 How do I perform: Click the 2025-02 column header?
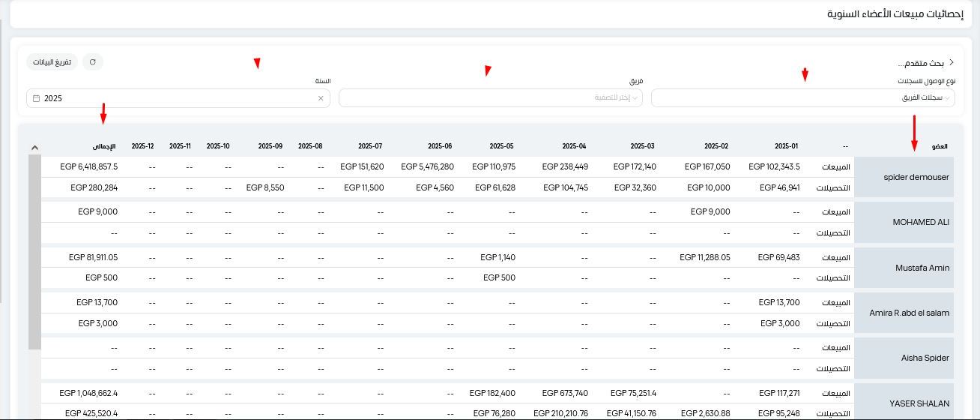[717, 146]
